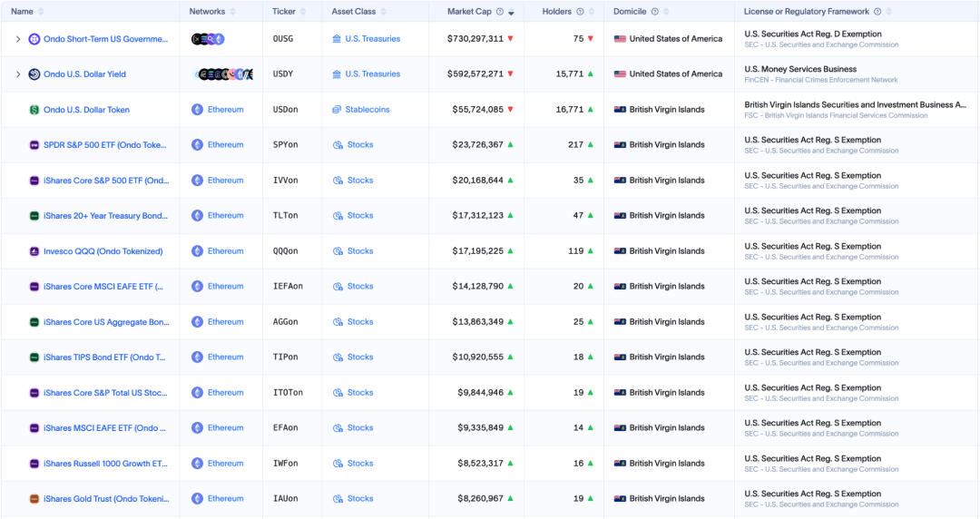Click the OUSG networks icon cluster
The height and width of the screenshot is (519, 980).
pos(208,39)
